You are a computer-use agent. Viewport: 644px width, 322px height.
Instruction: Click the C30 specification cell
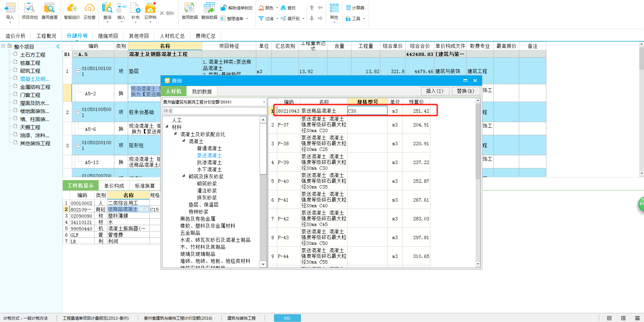367,111
